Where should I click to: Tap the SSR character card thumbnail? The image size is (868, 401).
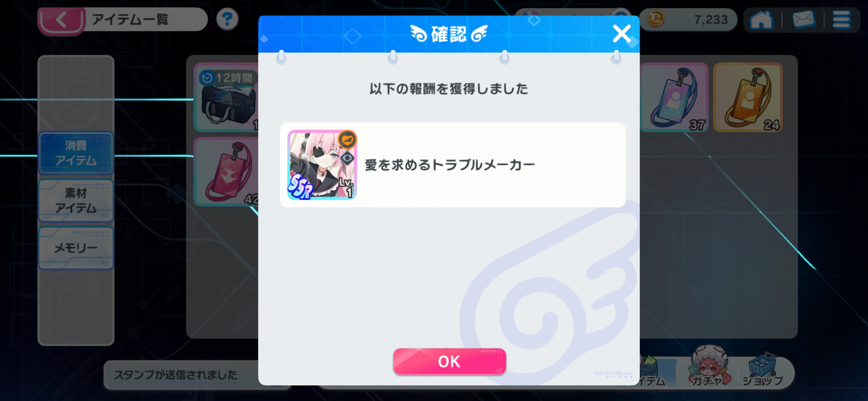(x=322, y=165)
